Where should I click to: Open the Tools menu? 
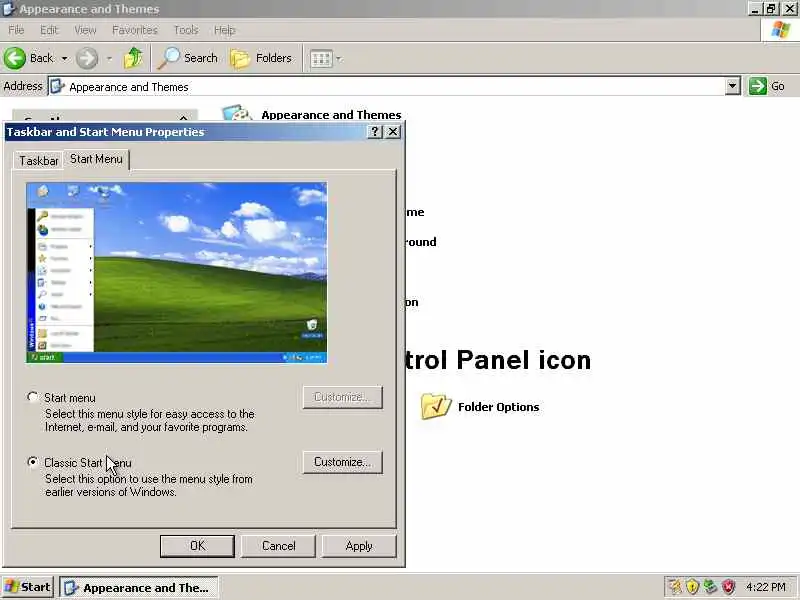tap(186, 30)
